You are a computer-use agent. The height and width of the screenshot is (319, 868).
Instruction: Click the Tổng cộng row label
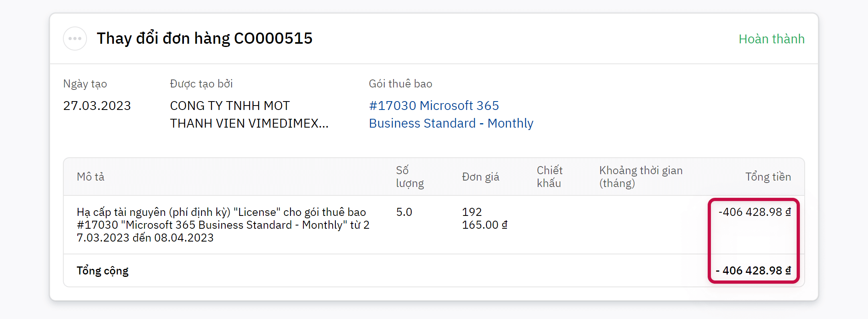[103, 271]
